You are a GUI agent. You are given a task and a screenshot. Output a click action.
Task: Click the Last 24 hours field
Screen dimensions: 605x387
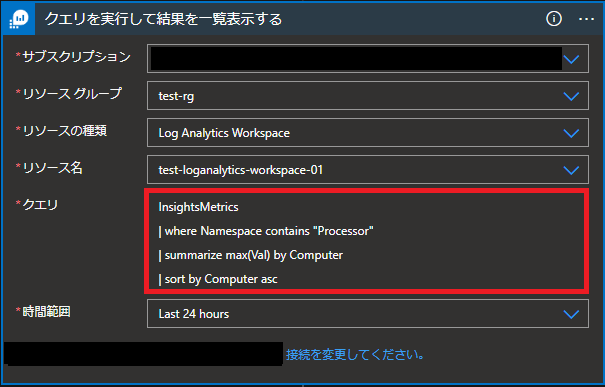pos(368,314)
